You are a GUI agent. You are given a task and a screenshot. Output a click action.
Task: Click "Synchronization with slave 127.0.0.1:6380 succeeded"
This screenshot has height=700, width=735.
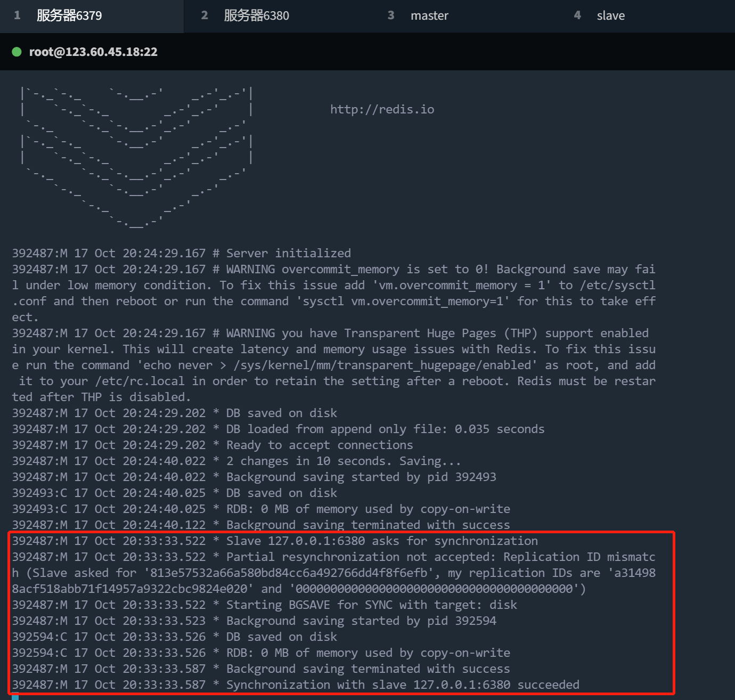(x=402, y=685)
